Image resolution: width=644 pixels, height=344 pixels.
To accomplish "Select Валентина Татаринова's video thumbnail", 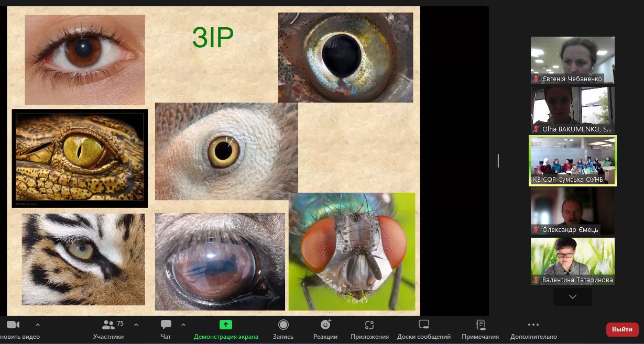I will [x=572, y=261].
